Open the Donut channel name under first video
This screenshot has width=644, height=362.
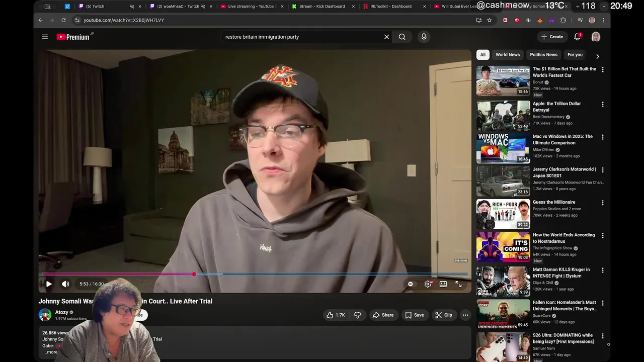(x=538, y=82)
